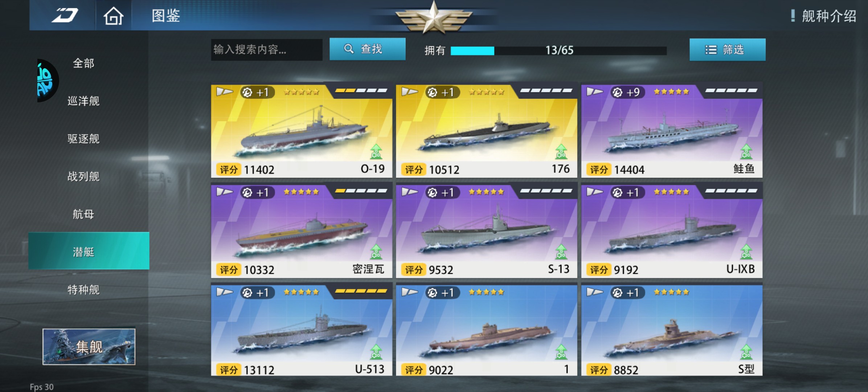Click the flag icon on the 176 card

coord(410,91)
